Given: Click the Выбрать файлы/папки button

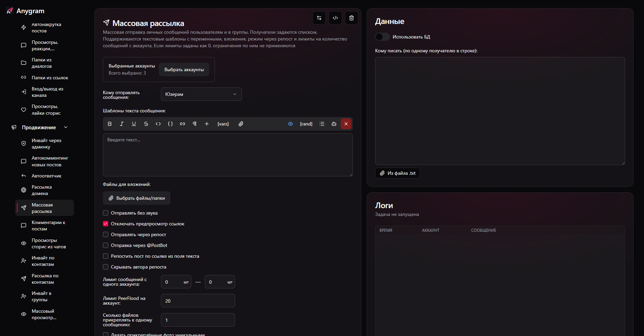Looking at the screenshot, I should click(137, 198).
